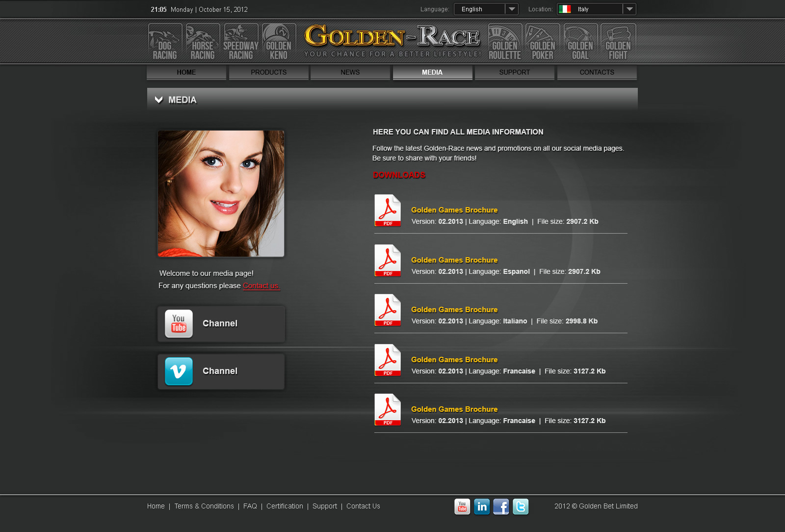Click the 2012 © Golden Bet Limited text
The image size is (785, 532).
click(596, 506)
